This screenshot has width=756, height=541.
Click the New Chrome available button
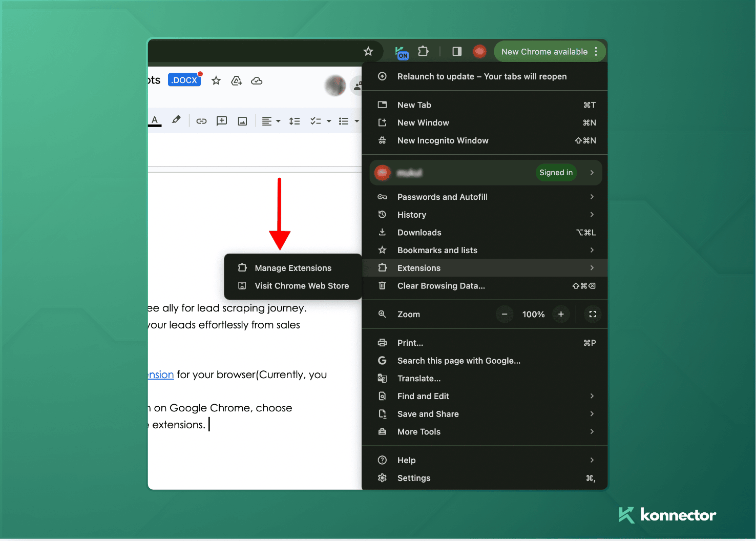pyautogui.click(x=550, y=51)
